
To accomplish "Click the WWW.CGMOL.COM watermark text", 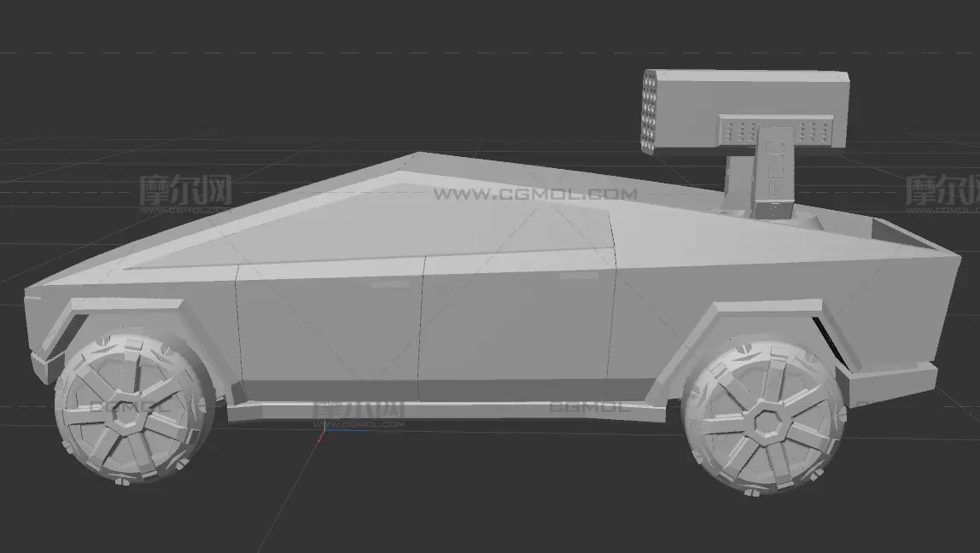I will (x=534, y=195).
